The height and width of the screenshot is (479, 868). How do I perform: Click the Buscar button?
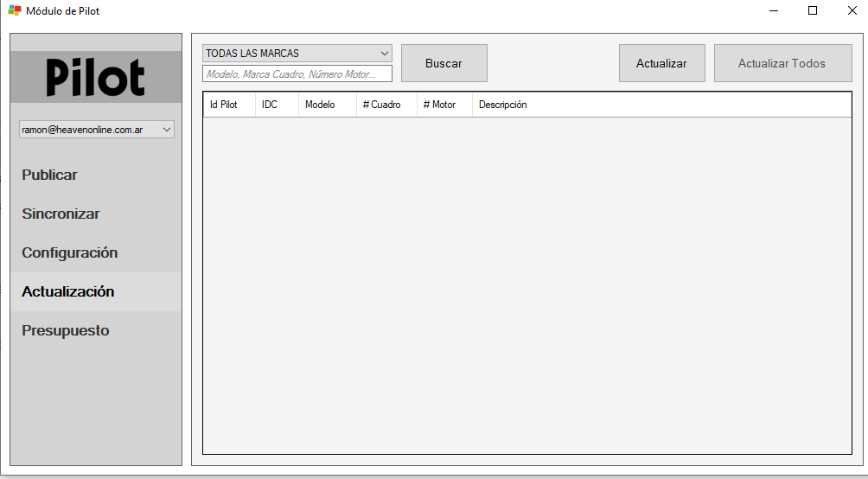(444, 63)
